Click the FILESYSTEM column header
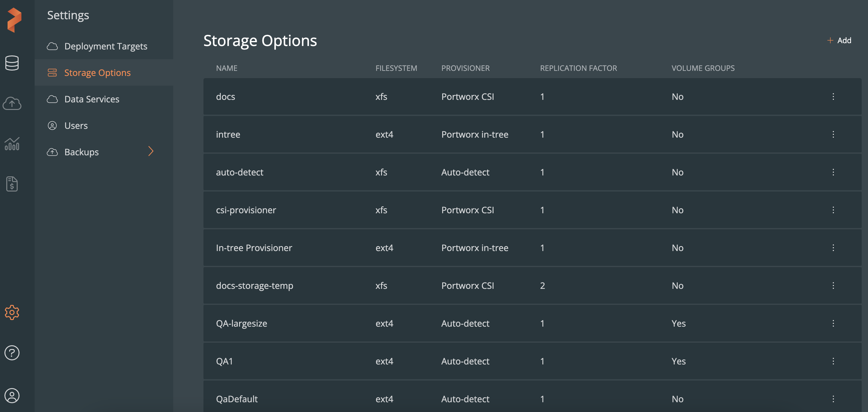This screenshot has height=412, width=868. (396, 68)
